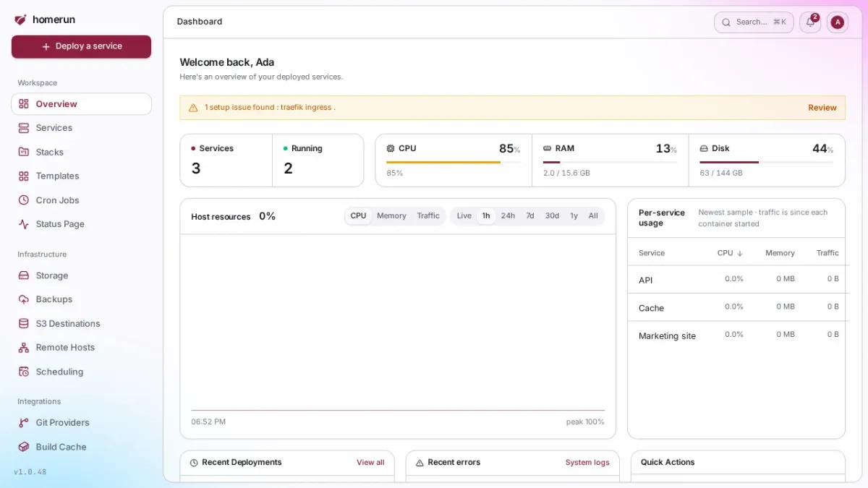Click the plus icon on Deploy button

click(x=46, y=46)
